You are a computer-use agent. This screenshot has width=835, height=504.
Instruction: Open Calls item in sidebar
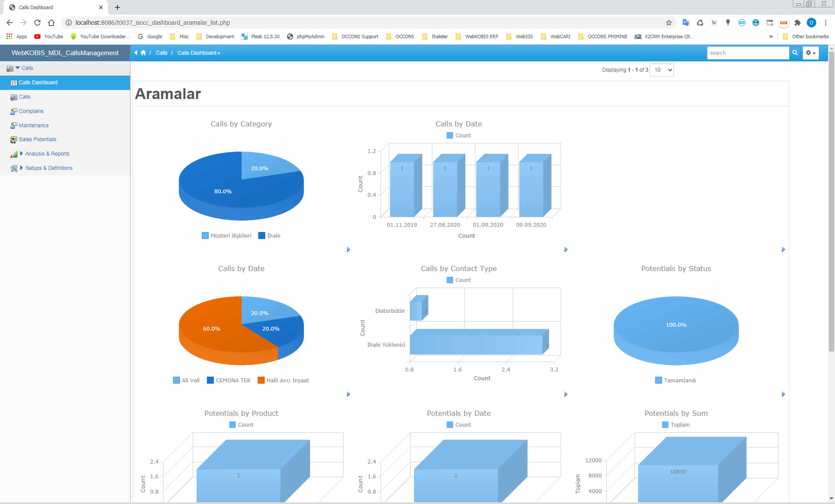click(x=24, y=97)
